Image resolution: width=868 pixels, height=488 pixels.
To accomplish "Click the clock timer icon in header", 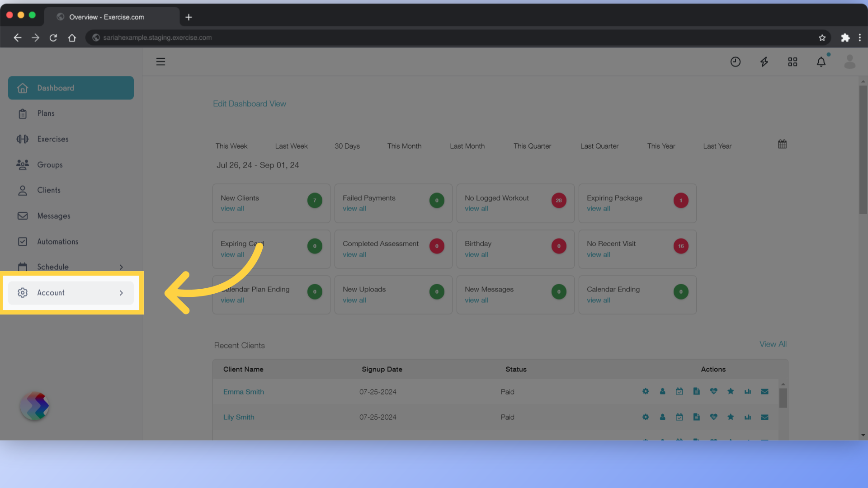I will click(x=736, y=62).
